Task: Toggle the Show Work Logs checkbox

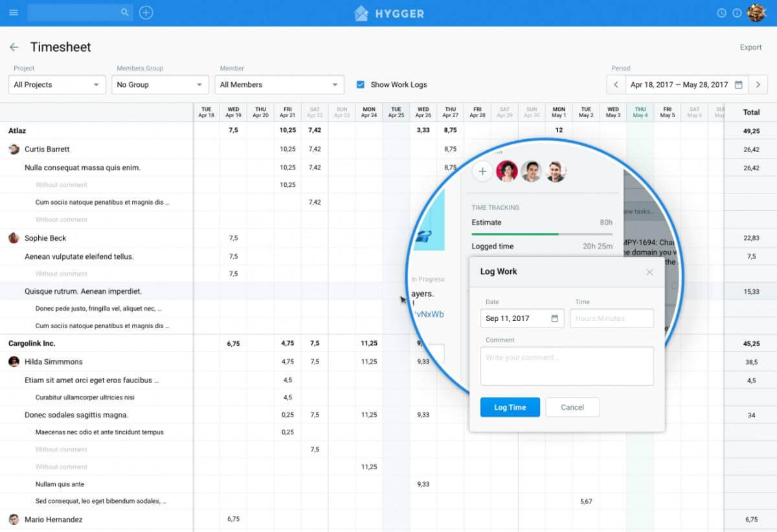Action: point(361,84)
